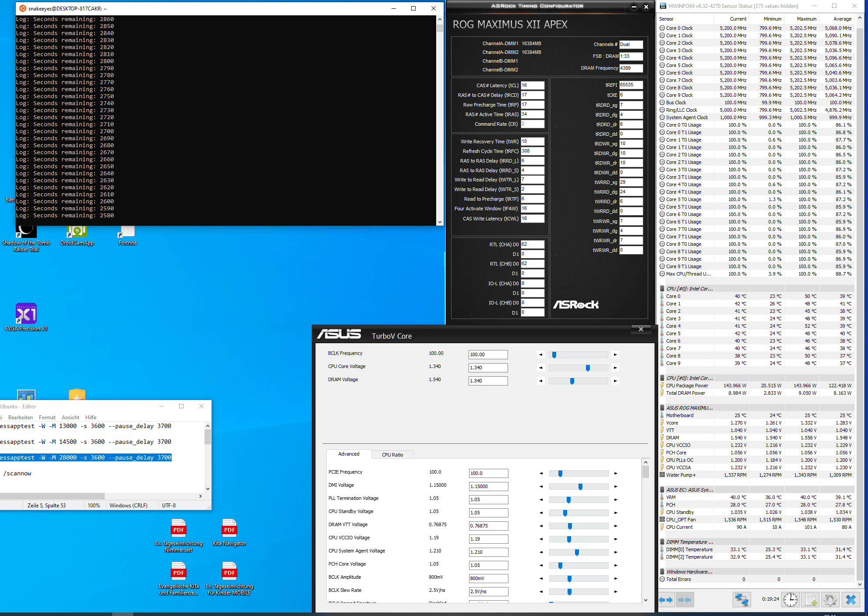Screen dimensions: 868x616
Task: Click HWiNFO sensor list scroll down arrow
Action: (860, 584)
